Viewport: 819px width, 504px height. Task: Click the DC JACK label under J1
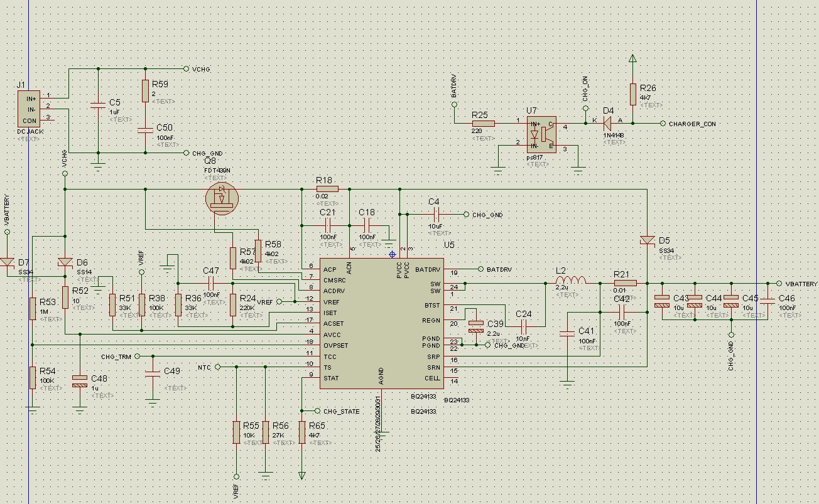(30, 132)
